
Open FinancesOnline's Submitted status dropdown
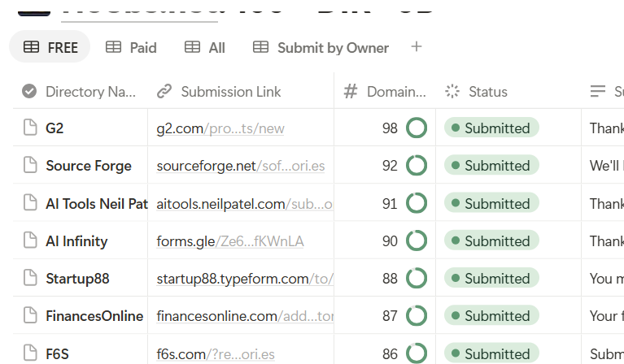tap(491, 315)
